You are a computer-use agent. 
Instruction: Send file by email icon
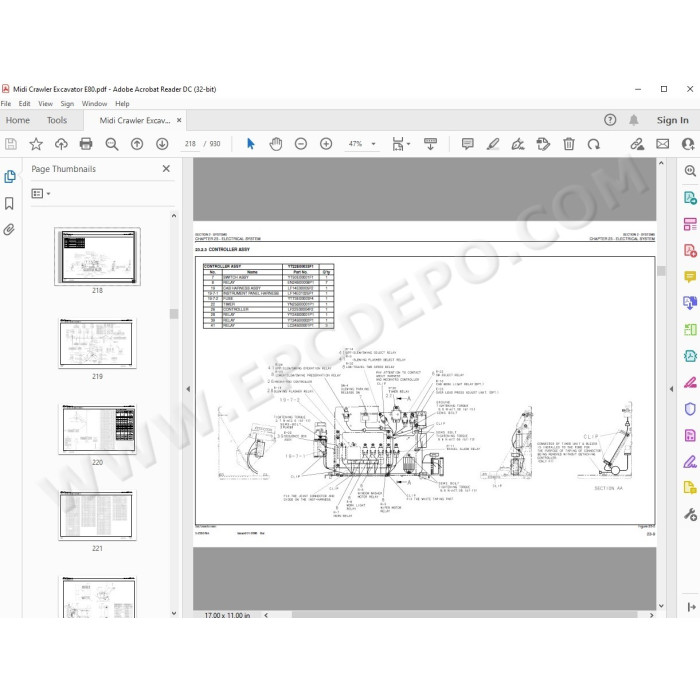pos(662,144)
